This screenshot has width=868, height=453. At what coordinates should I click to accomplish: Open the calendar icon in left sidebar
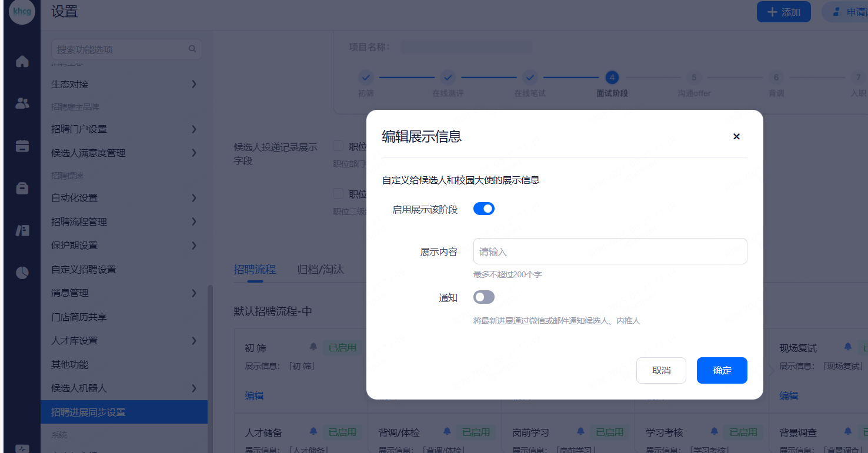22,146
